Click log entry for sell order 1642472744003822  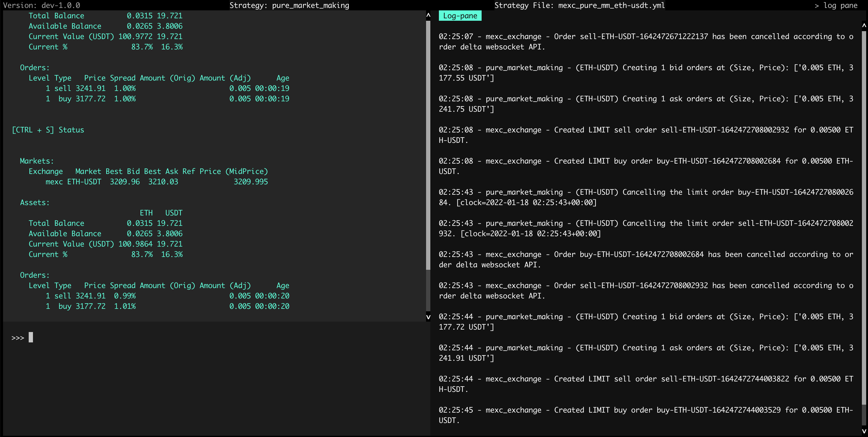(x=646, y=384)
